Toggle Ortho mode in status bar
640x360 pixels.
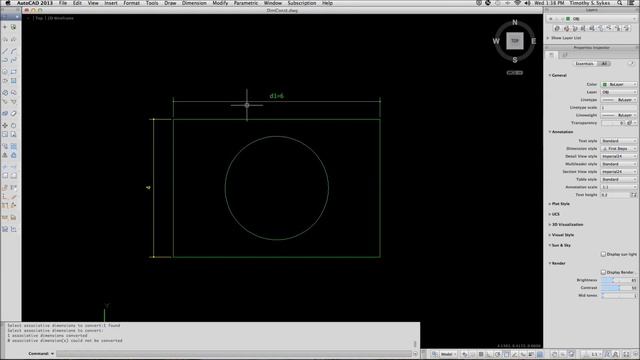(489, 354)
